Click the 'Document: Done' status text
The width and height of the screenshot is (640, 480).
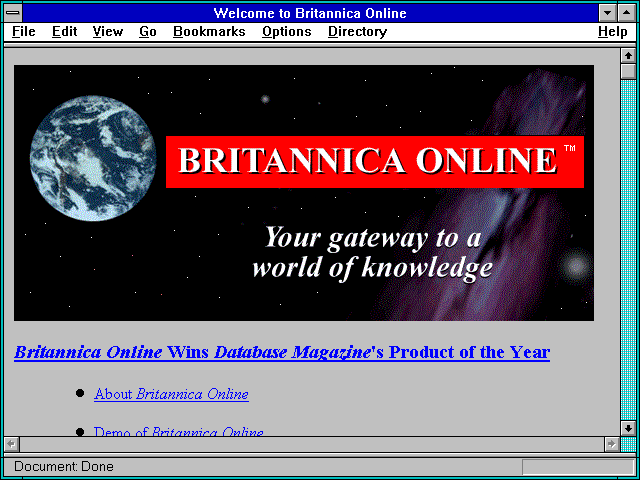coord(64,466)
